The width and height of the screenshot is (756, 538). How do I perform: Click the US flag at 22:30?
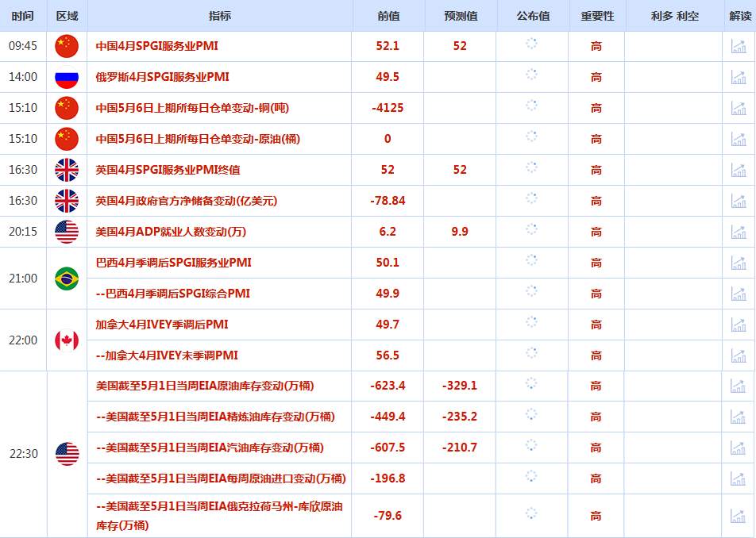(67, 454)
